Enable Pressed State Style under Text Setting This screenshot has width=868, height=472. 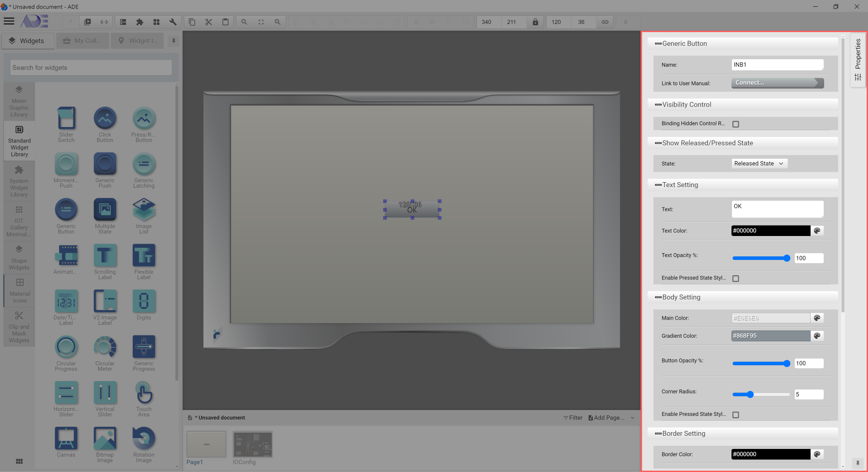pos(736,278)
